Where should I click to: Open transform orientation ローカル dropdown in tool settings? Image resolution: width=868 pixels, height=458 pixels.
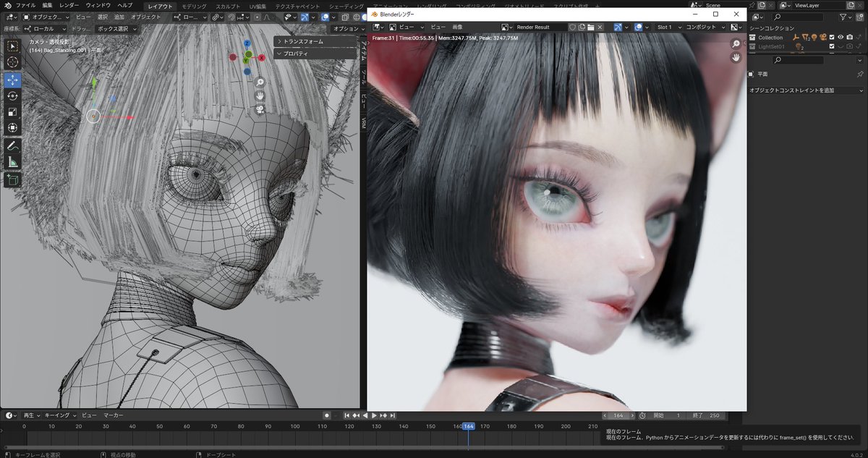tap(46, 28)
